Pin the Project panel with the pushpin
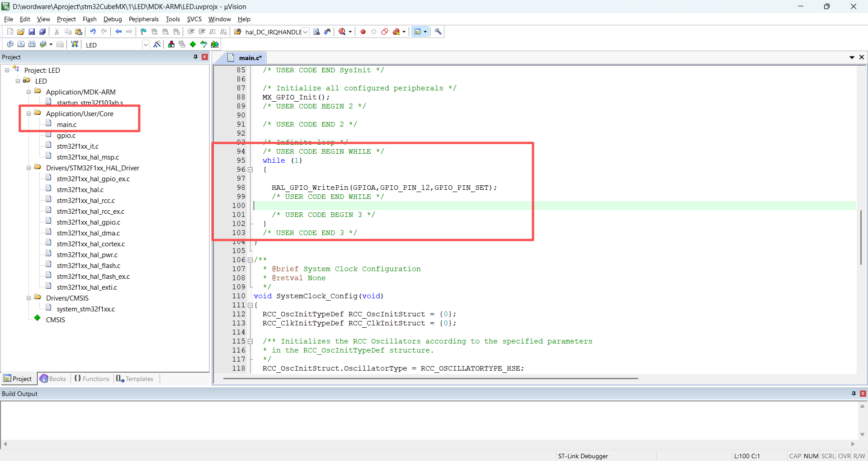 click(195, 57)
